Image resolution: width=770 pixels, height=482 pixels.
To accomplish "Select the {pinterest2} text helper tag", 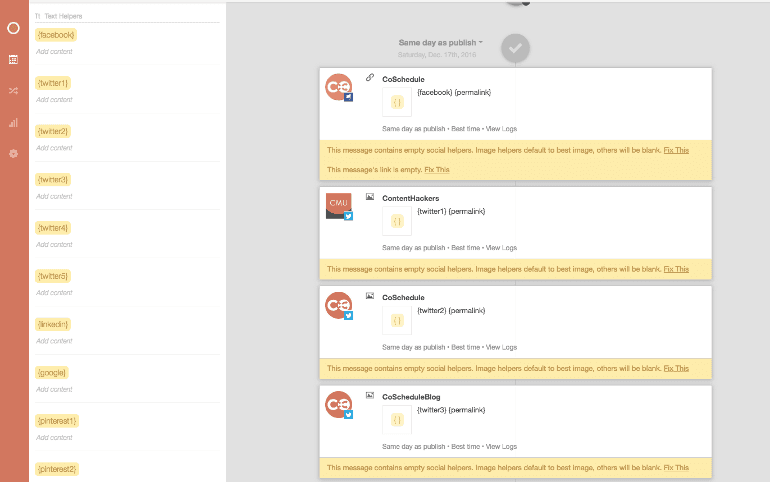I will click(57, 469).
